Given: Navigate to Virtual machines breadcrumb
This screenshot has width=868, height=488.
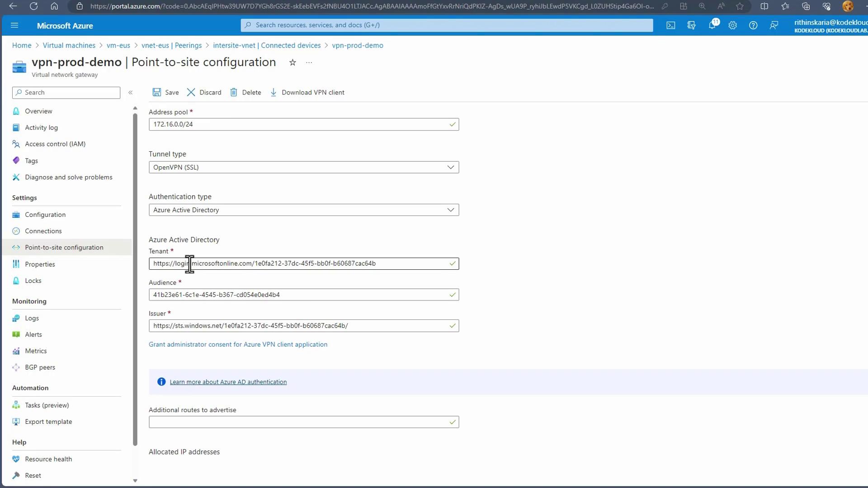Looking at the screenshot, I should pyautogui.click(x=69, y=45).
